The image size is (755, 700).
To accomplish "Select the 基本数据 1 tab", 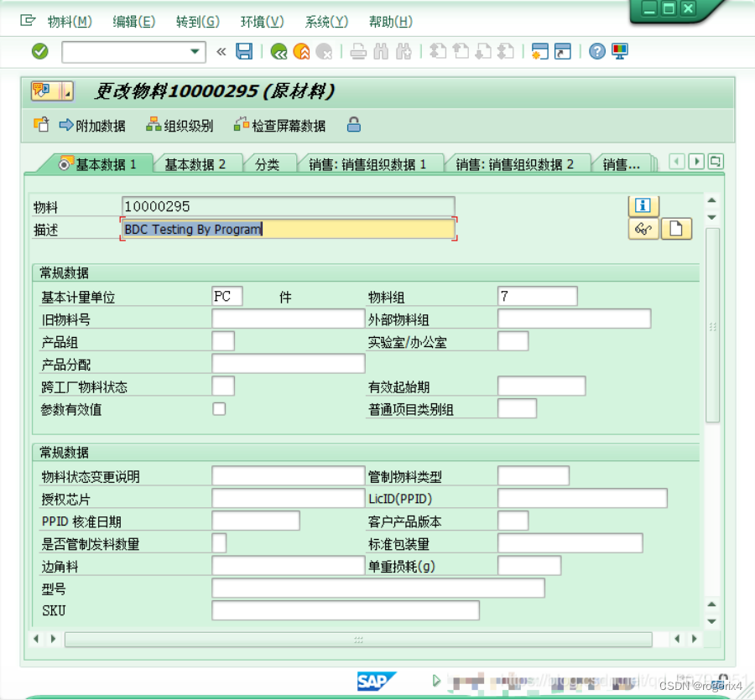I will tap(99, 164).
